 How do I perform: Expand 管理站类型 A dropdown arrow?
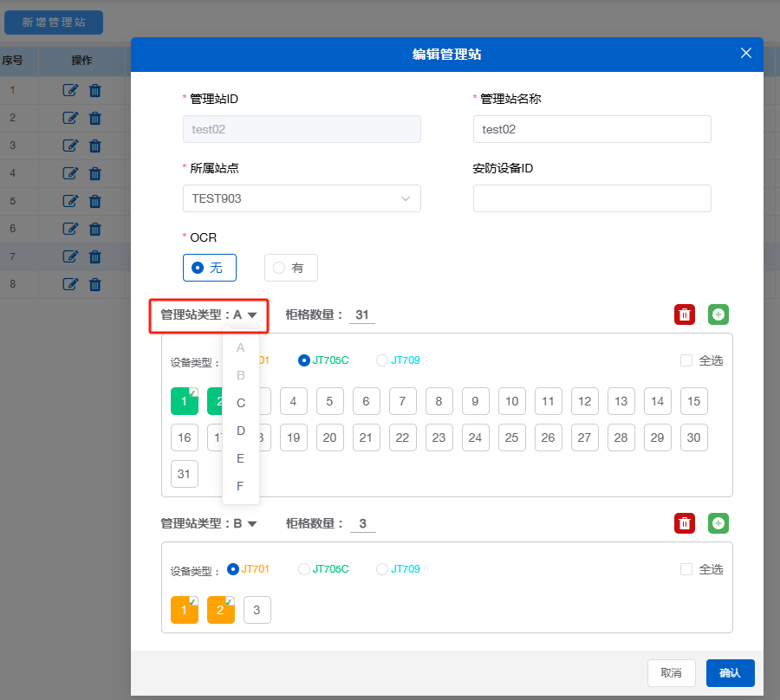point(252,315)
